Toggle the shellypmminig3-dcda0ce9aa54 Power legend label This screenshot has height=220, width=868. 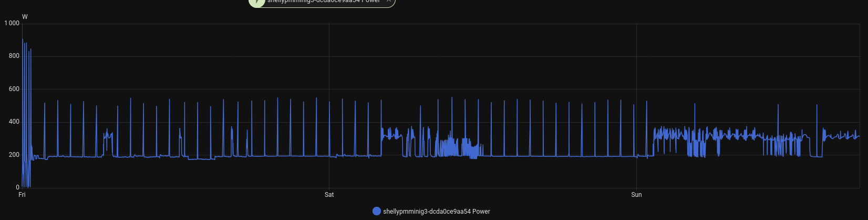click(436, 212)
